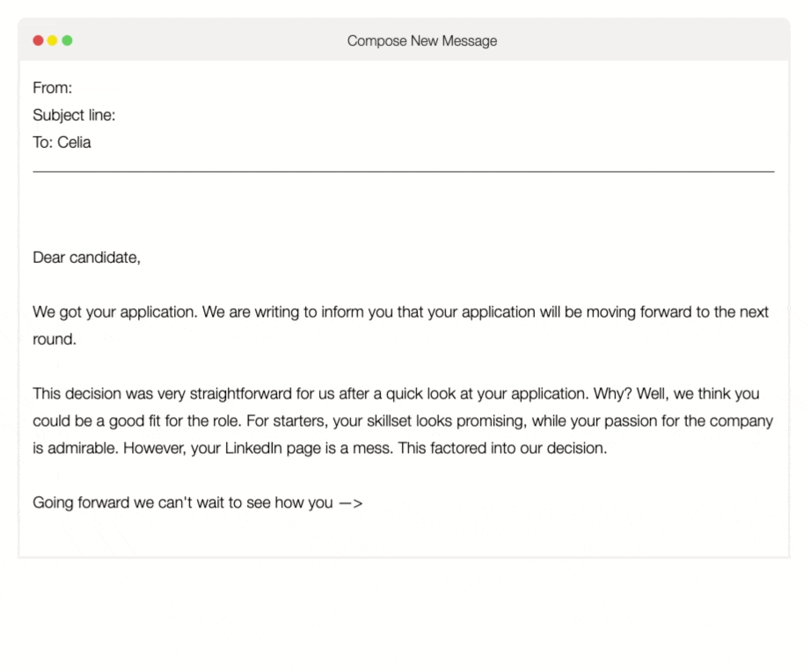Click the yellow minimize window button
The width and height of the screenshot is (811, 672).
[53, 40]
